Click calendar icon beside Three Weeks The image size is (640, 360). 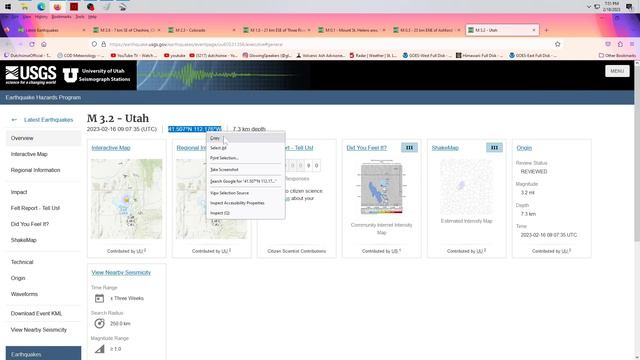99,298
